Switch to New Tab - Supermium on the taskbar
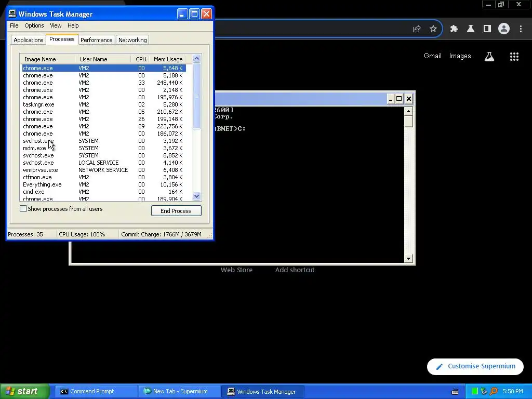This screenshot has width=532, height=399. coord(179,392)
